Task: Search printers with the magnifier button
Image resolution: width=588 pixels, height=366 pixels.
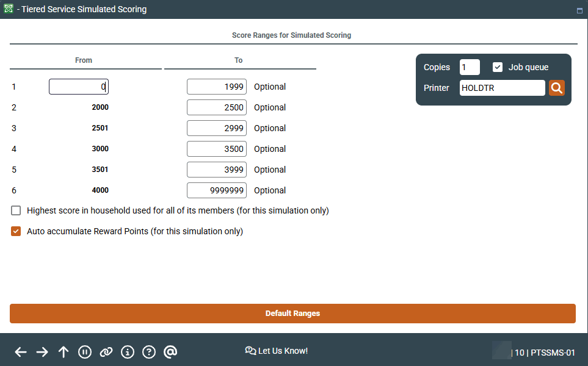Action: coord(556,88)
